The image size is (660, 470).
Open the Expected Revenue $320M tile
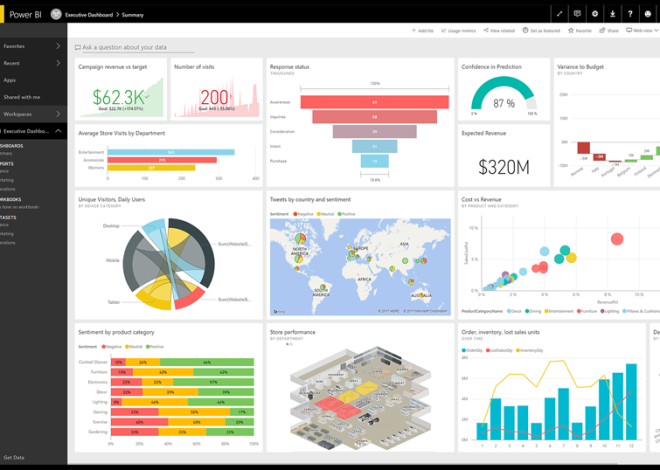click(x=504, y=156)
